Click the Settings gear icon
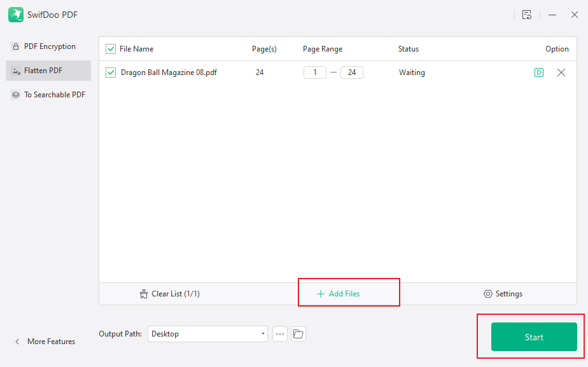588x367 pixels. tap(489, 294)
